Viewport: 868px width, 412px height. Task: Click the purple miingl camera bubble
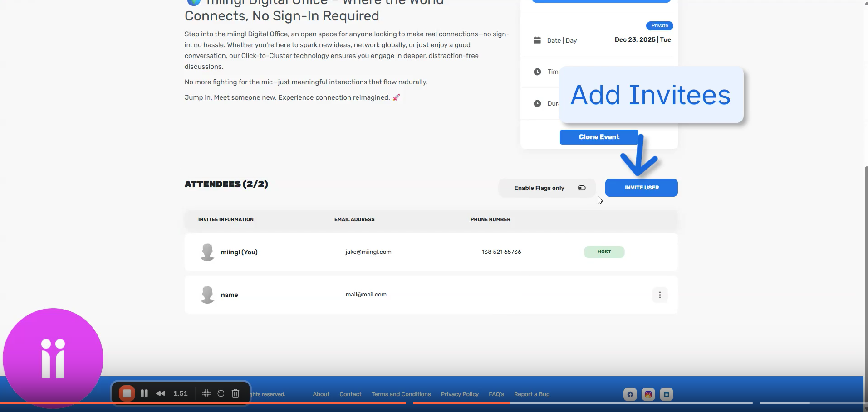[53, 358]
